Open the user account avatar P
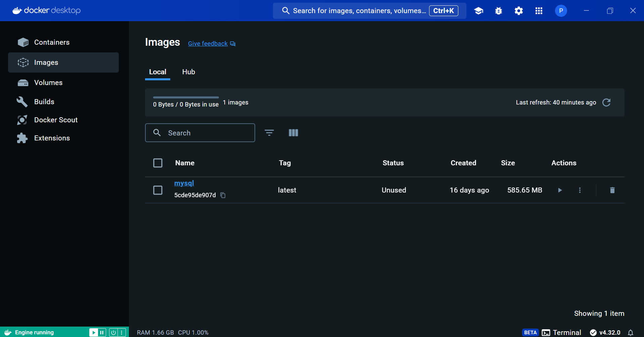 point(561,11)
